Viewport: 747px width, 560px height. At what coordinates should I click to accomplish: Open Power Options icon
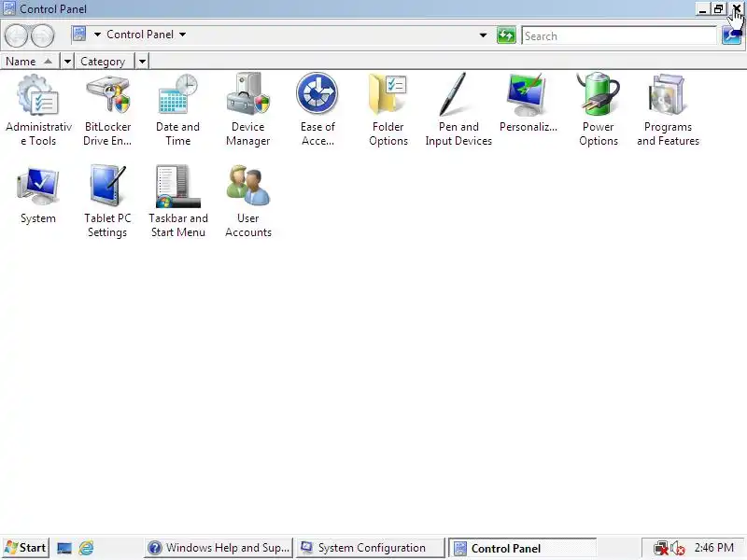tap(598, 109)
